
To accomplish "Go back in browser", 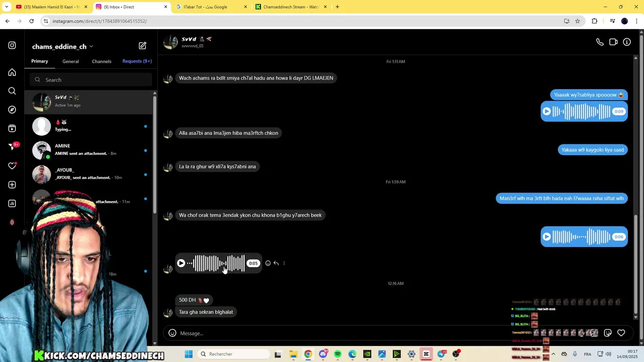I will click(x=7, y=21).
